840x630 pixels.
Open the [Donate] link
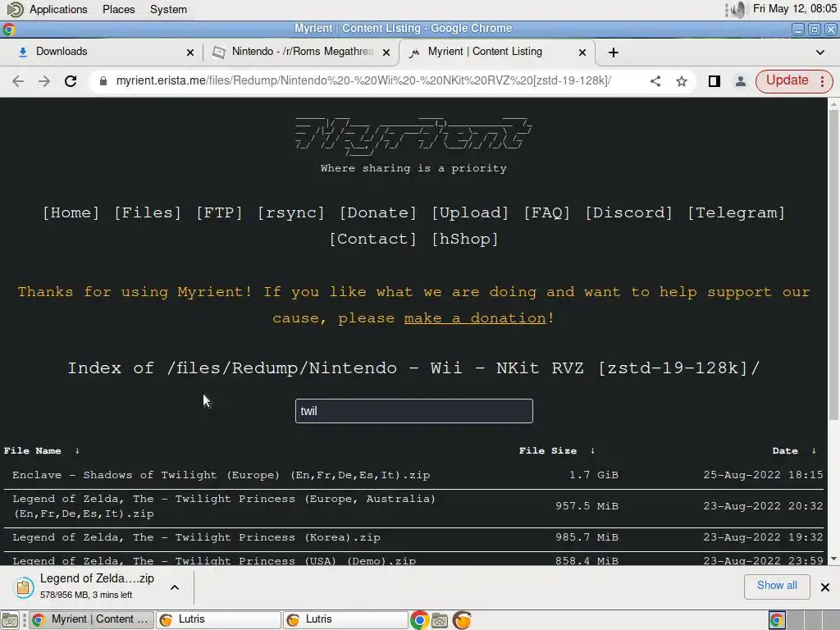(378, 212)
